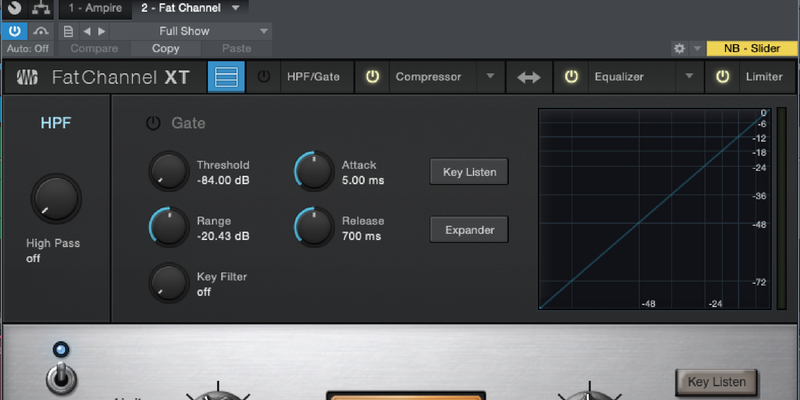The height and width of the screenshot is (400, 800).
Task: Turn off the Limiter power button
Action: (x=721, y=77)
